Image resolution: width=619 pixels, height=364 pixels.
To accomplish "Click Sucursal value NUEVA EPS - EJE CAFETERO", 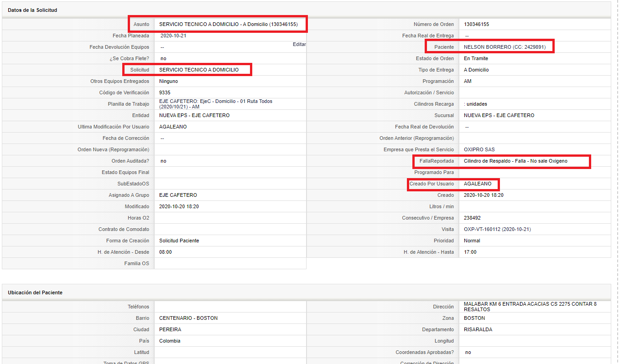I will tap(499, 115).
